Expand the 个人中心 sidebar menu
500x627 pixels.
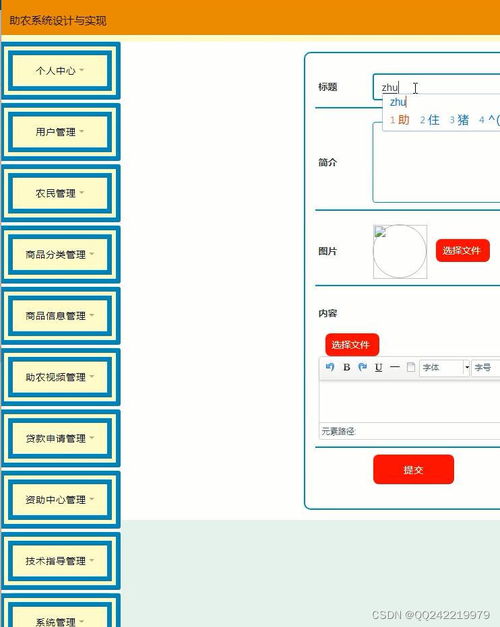click(60, 71)
